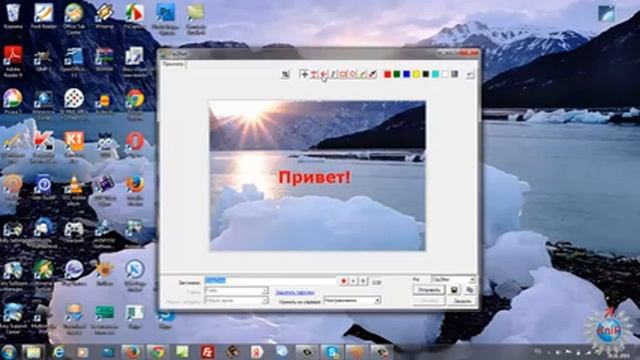
Task: Click the save floppy disk icon
Action: point(454,290)
